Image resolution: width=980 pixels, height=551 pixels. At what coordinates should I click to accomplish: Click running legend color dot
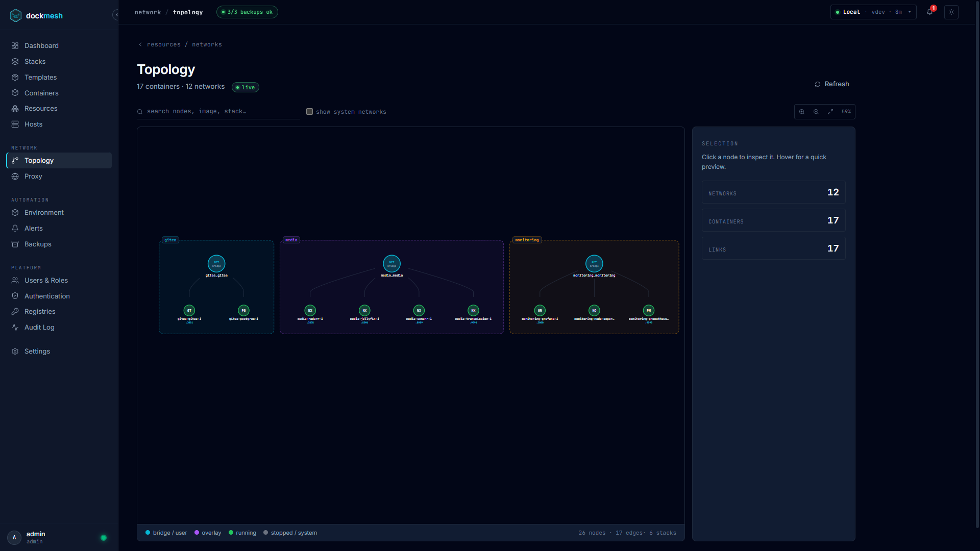tap(231, 533)
